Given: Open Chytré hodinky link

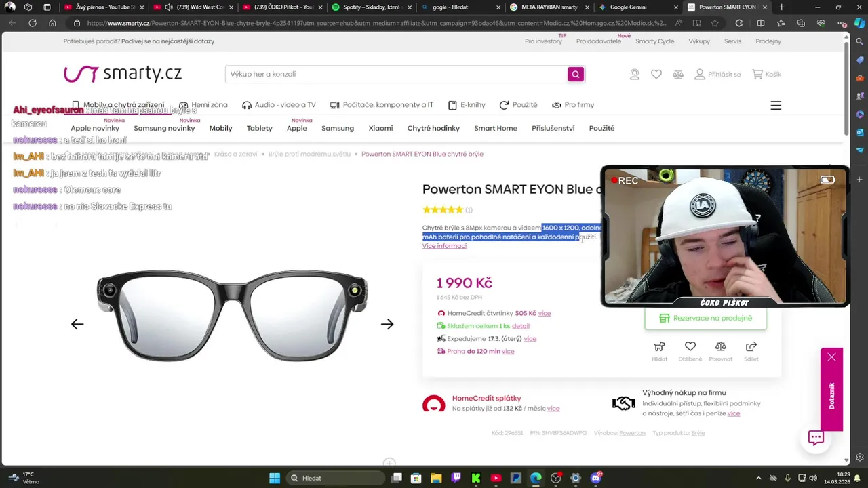Looking at the screenshot, I should coord(433,128).
